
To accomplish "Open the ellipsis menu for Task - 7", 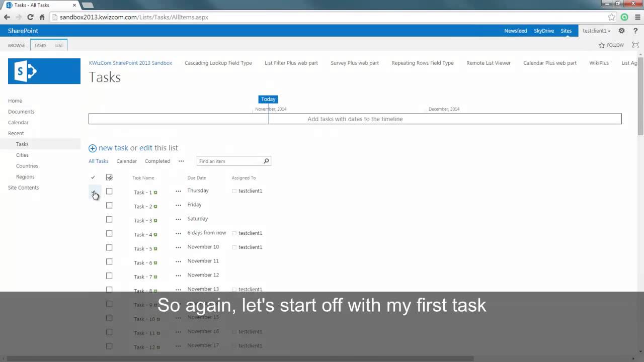I will pos(178,276).
